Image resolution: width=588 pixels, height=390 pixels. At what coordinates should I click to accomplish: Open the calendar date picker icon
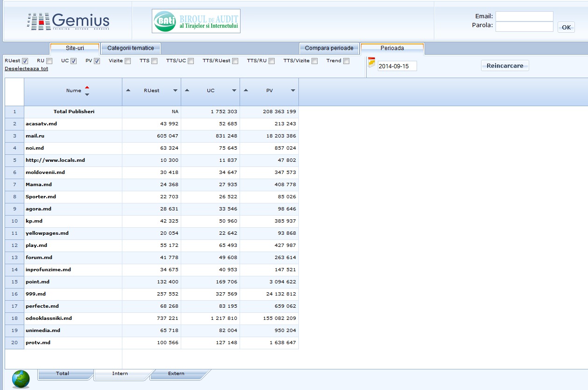coord(372,62)
